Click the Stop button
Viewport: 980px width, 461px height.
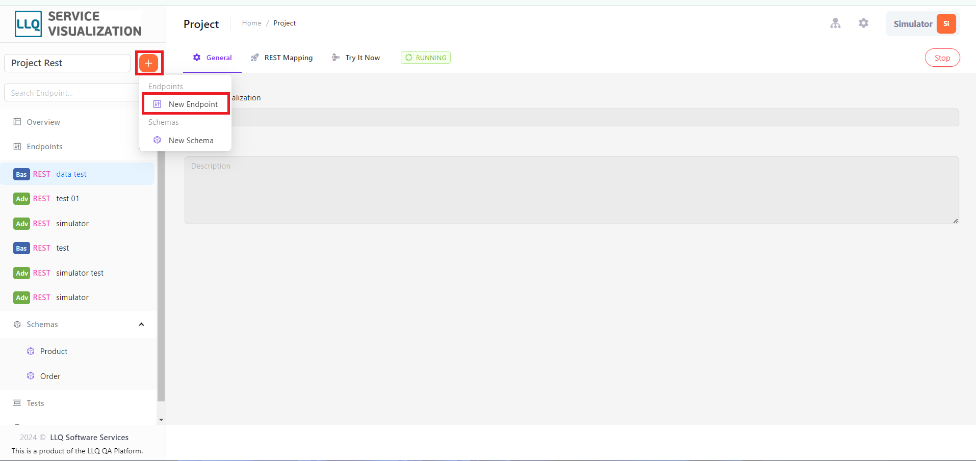[942, 58]
